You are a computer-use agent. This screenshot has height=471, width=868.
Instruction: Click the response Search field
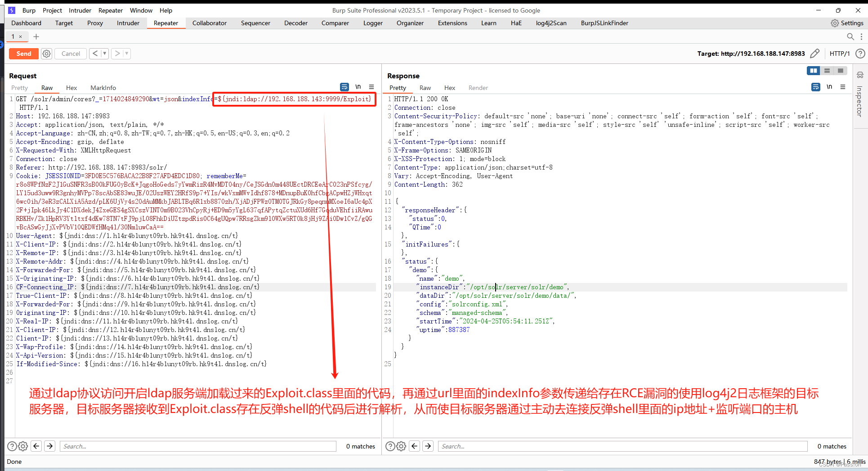click(x=623, y=446)
